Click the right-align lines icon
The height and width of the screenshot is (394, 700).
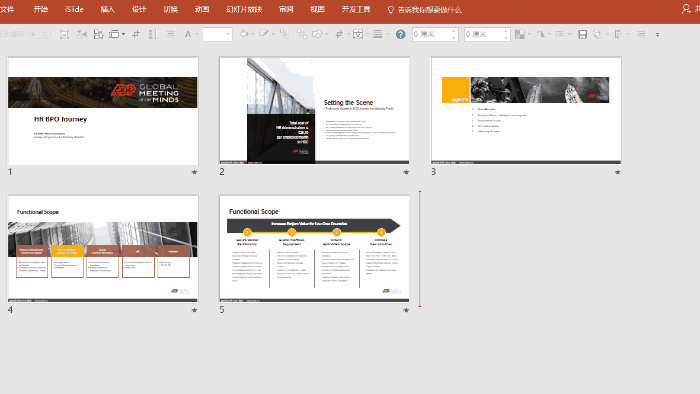(641, 34)
